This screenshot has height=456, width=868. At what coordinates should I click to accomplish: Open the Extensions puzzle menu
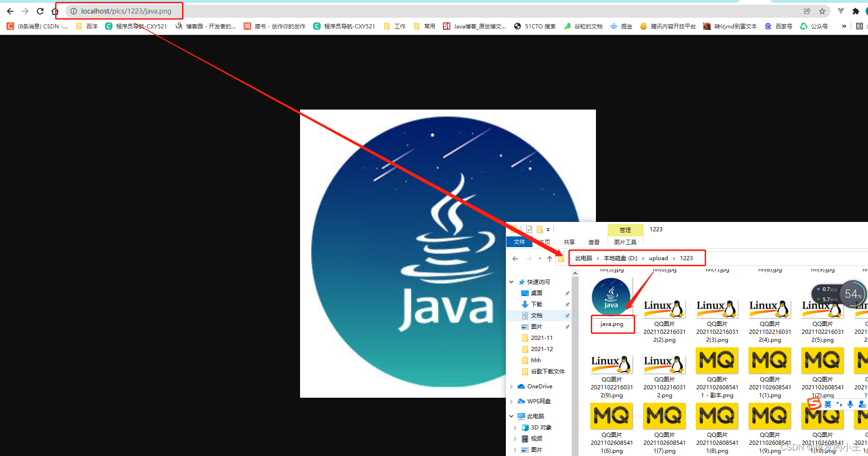tap(855, 11)
